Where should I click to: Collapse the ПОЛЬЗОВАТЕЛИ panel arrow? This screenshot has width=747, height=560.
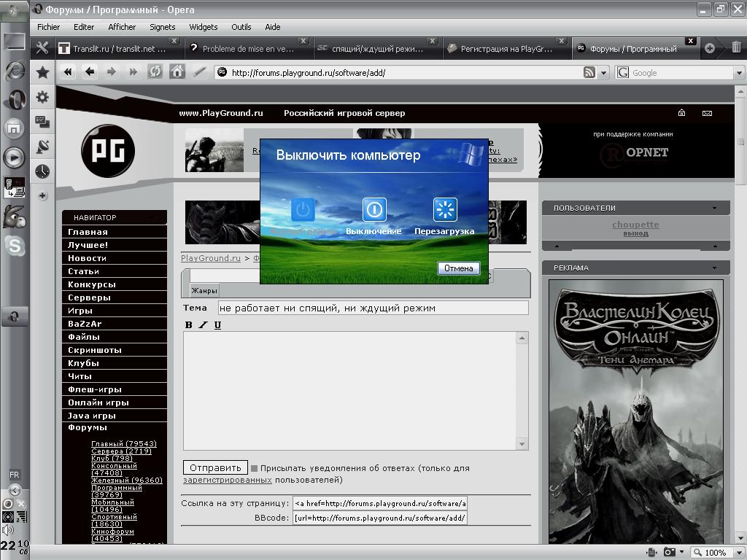click(715, 208)
